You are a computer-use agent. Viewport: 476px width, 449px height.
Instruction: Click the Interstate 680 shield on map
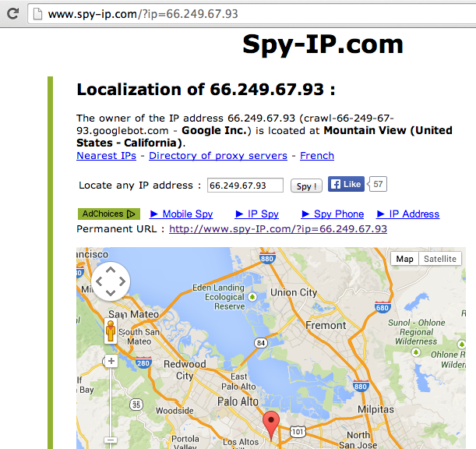(x=383, y=308)
